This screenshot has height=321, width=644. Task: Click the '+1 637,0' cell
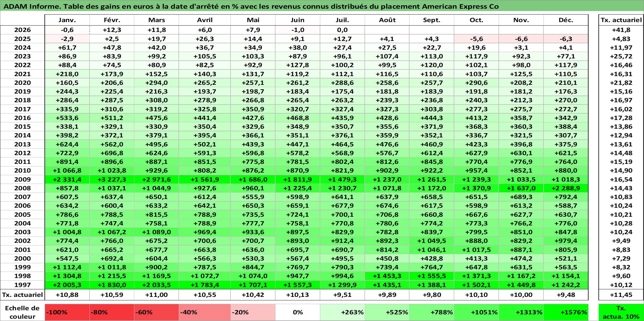click(521, 188)
